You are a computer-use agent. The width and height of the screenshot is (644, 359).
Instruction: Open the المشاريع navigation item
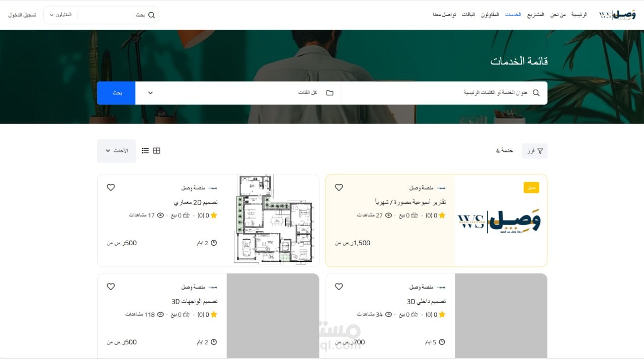point(536,15)
